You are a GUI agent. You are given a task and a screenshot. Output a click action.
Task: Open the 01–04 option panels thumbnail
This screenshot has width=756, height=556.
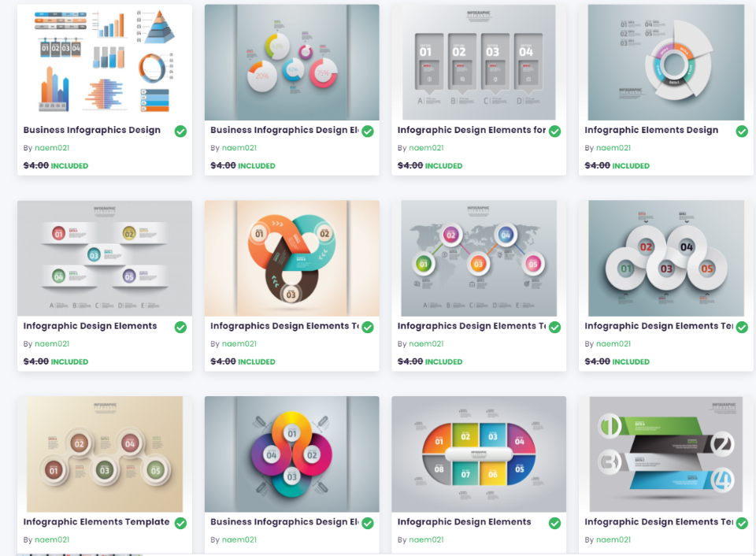tap(479, 62)
